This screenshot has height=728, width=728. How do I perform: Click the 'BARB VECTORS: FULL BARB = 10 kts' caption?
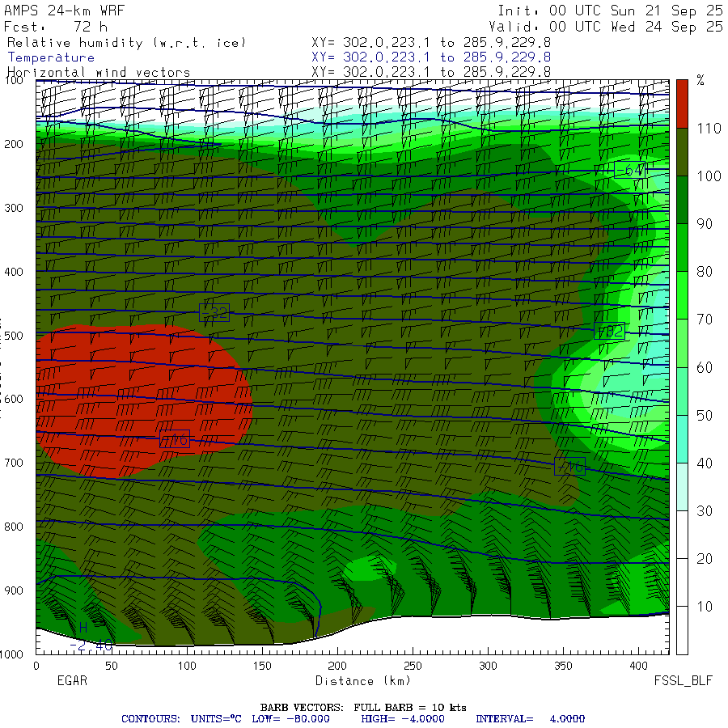(363, 708)
